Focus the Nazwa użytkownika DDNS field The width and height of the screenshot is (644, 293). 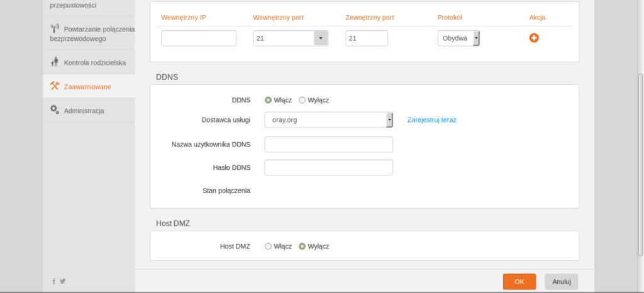tap(328, 145)
